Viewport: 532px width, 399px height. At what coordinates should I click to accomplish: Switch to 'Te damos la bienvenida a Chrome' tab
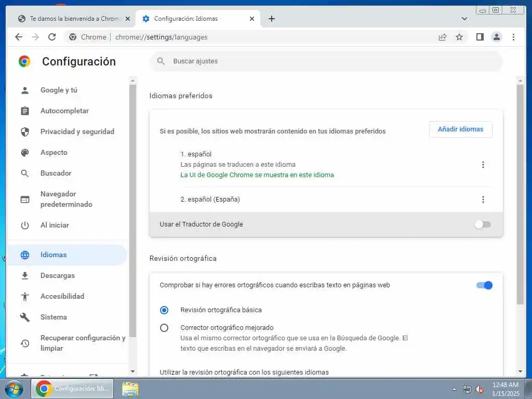tap(74, 19)
